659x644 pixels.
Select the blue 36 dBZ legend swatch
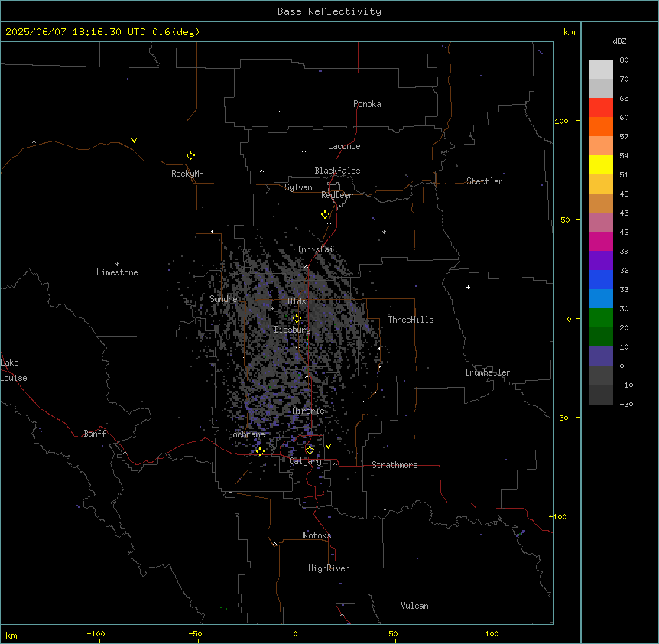pos(601,279)
